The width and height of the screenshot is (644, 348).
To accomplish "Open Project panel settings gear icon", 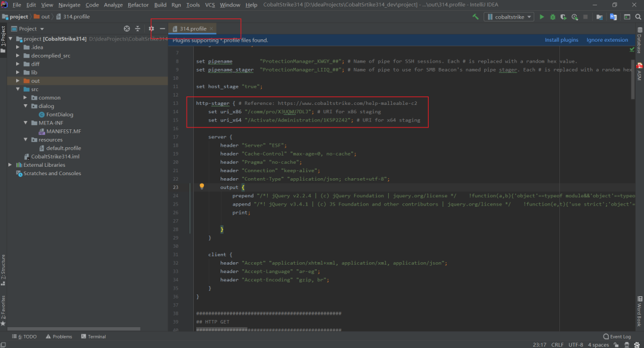I will tap(151, 29).
